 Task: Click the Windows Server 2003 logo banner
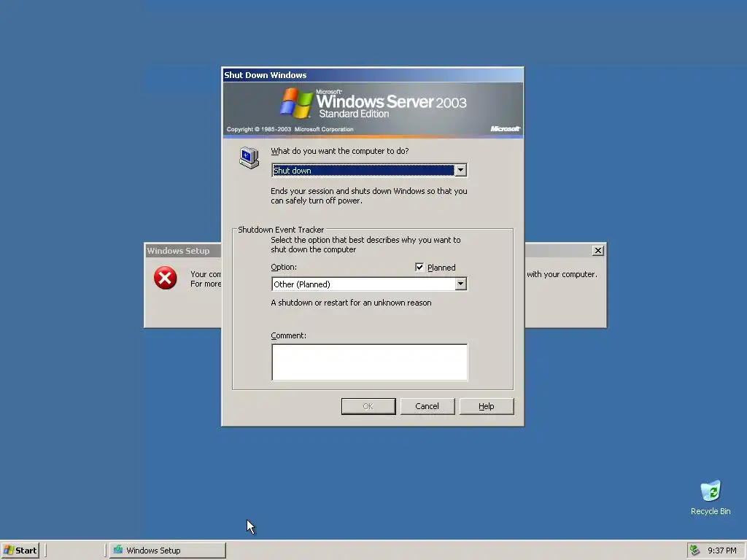(373, 110)
